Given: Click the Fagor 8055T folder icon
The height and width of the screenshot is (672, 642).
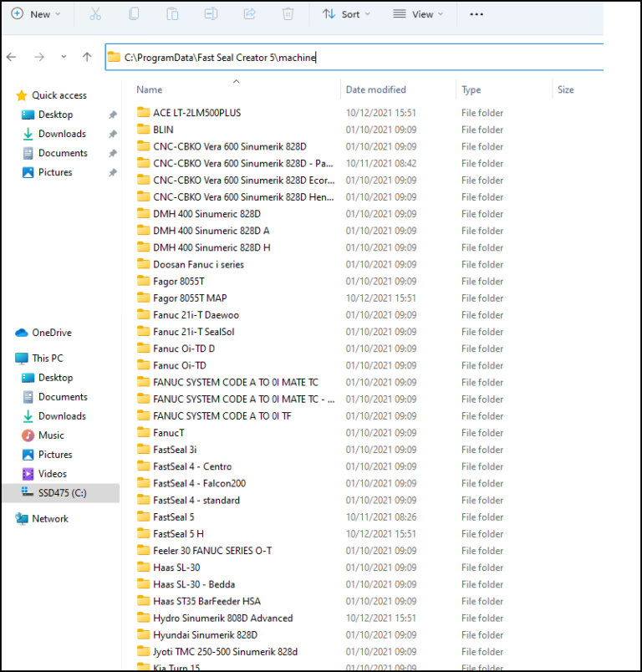Looking at the screenshot, I should click(143, 281).
